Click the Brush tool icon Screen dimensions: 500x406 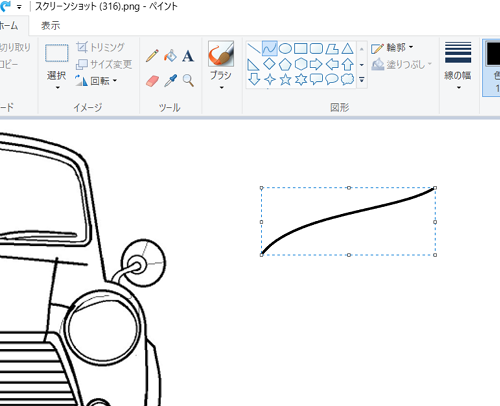click(x=221, y=54)
